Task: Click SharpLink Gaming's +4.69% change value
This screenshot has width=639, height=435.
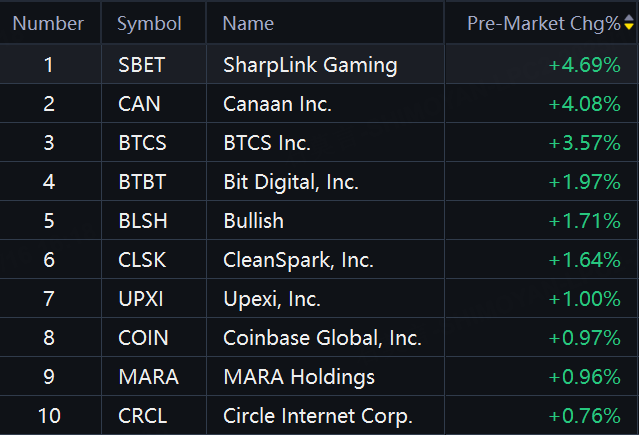Action: [x=585, y=65]
